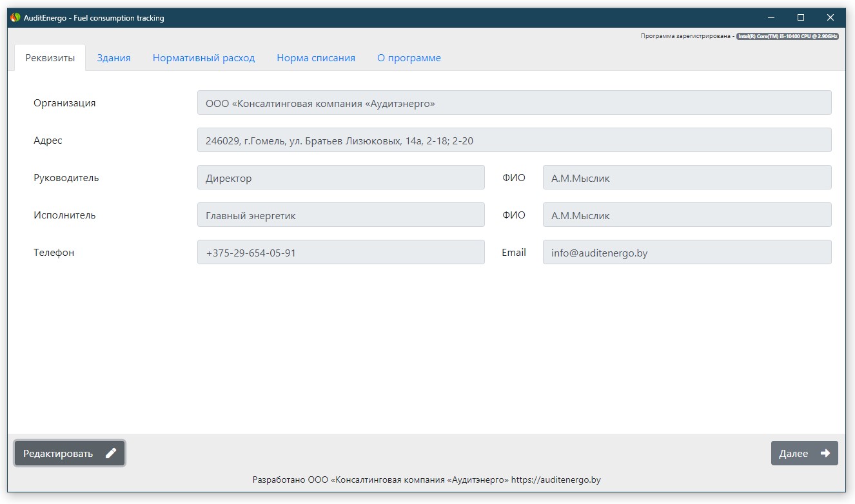Click the Организация input field
Viewport: 855px width, 504px height.
pos(514,103)
